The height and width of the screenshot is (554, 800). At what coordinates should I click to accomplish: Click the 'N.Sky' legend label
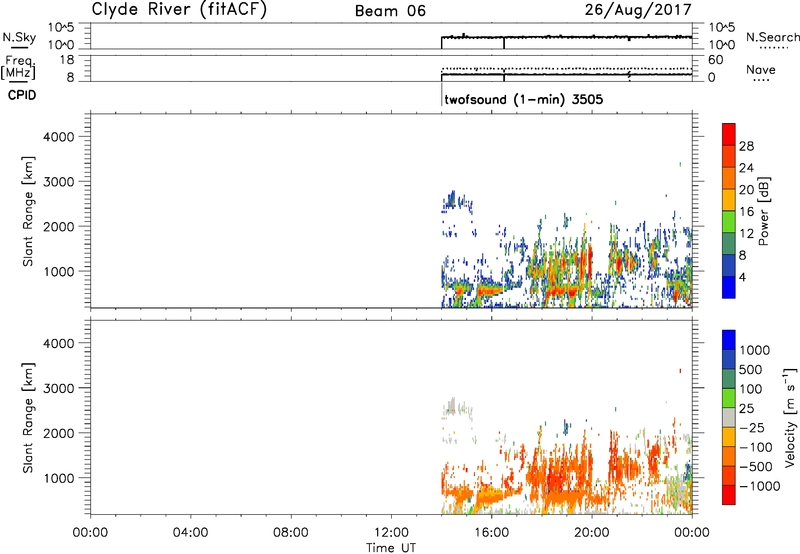pyautogui.click(x=19, y=38)
